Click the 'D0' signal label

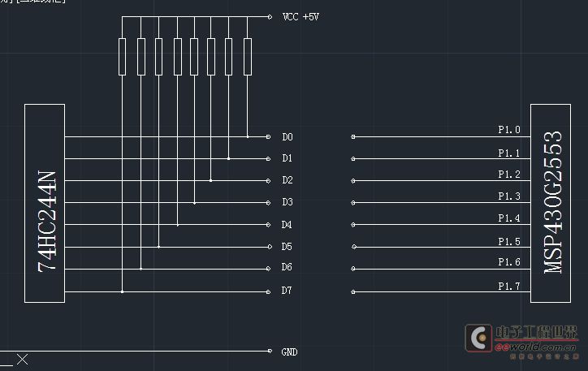click(x=288, y=137)
